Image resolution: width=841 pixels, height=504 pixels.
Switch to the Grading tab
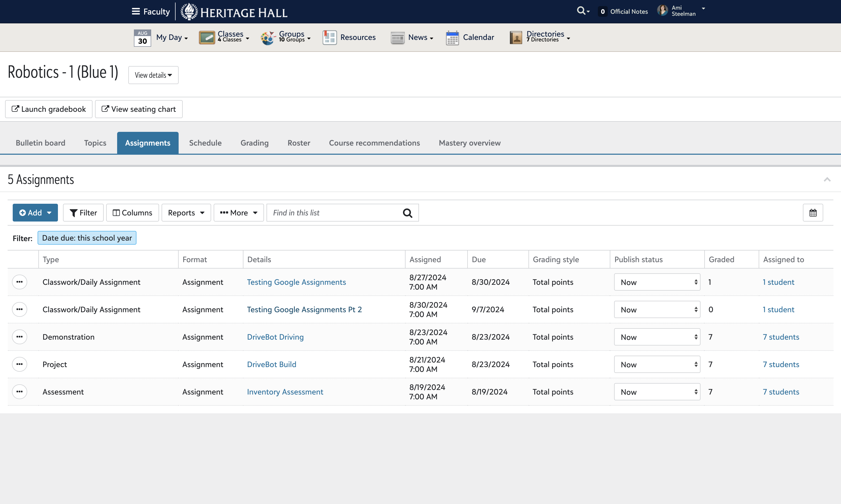(x=254, y=143)
